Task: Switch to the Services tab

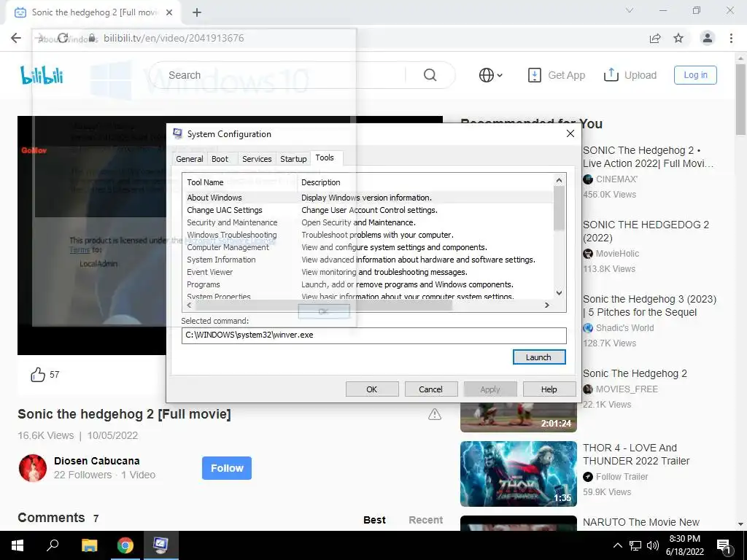Action: pyautogui.click(x=257, y=159)
